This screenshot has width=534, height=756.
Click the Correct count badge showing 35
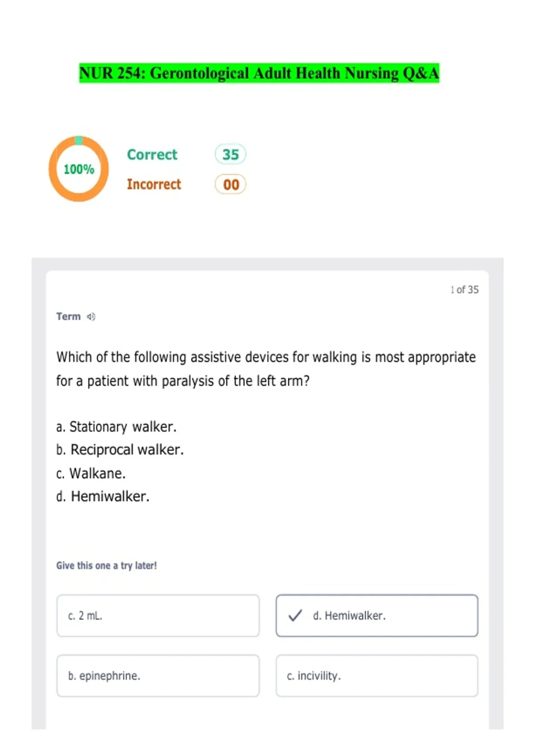[231, 154]
